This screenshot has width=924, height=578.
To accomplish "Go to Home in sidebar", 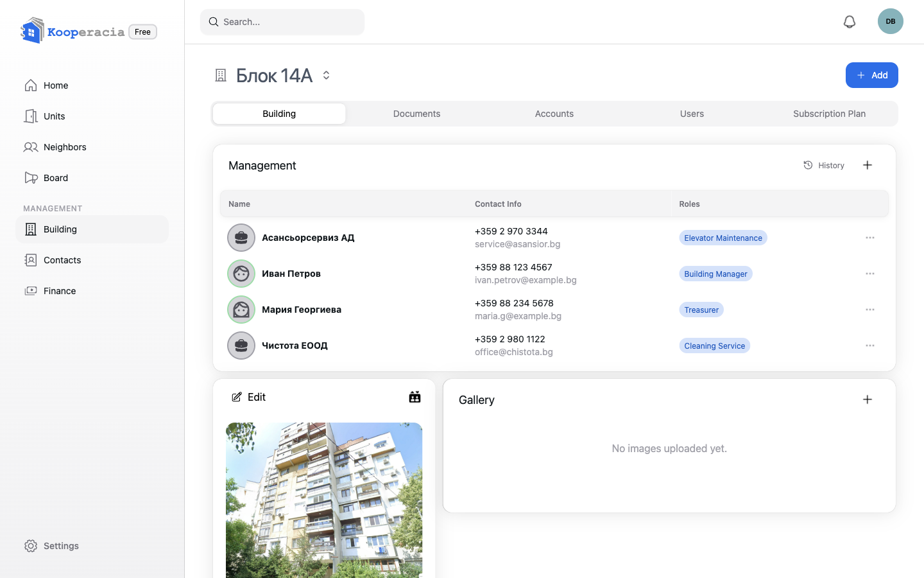I will 92,85.
